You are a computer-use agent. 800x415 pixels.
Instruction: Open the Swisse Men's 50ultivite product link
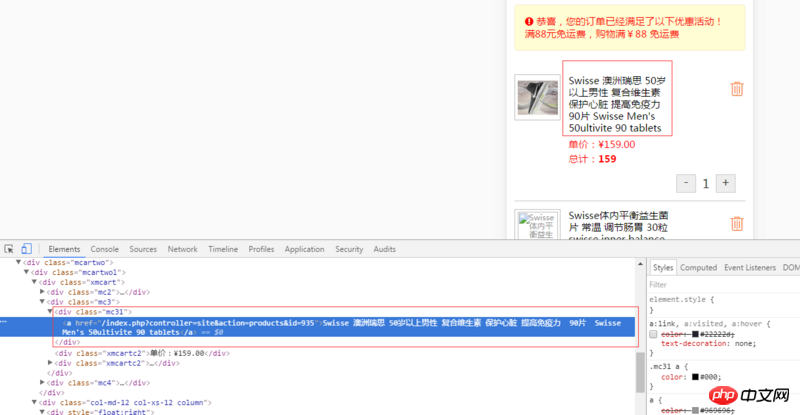click(617, 104)
